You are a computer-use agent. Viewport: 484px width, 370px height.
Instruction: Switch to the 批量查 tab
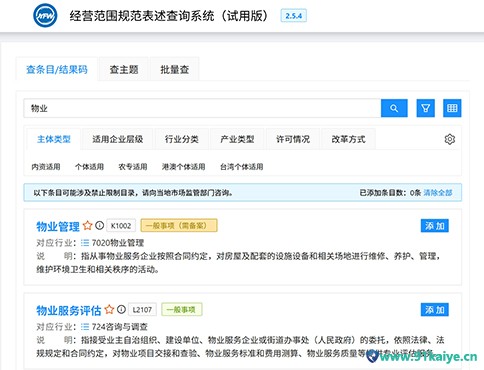[175, 70]
